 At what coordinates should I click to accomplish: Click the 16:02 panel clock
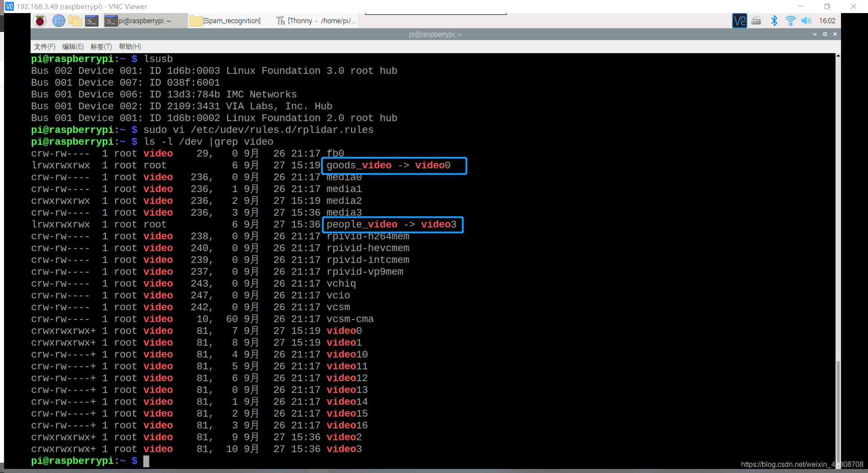tap(827, 21)
